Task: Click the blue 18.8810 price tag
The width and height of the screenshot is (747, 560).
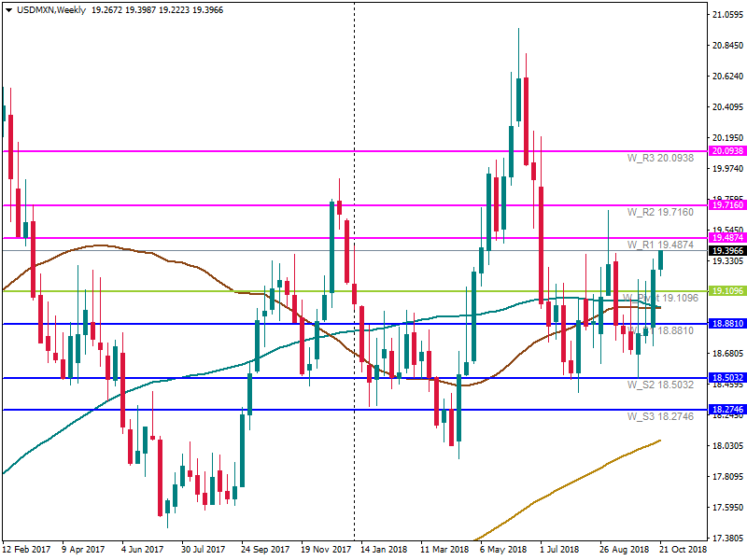Action: (x=726, y=324)
